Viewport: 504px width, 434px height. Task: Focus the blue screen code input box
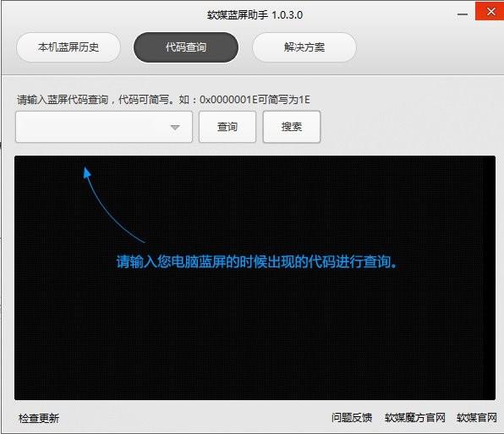click(104, 127)
